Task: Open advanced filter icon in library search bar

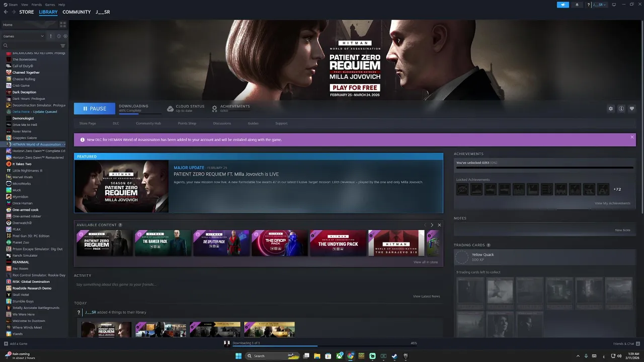Action: (63, 46)
